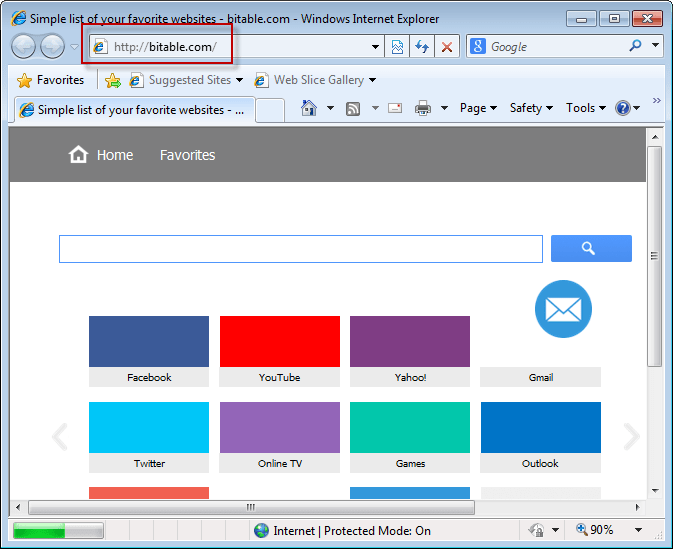Open the Page menu

coord(478,108)
